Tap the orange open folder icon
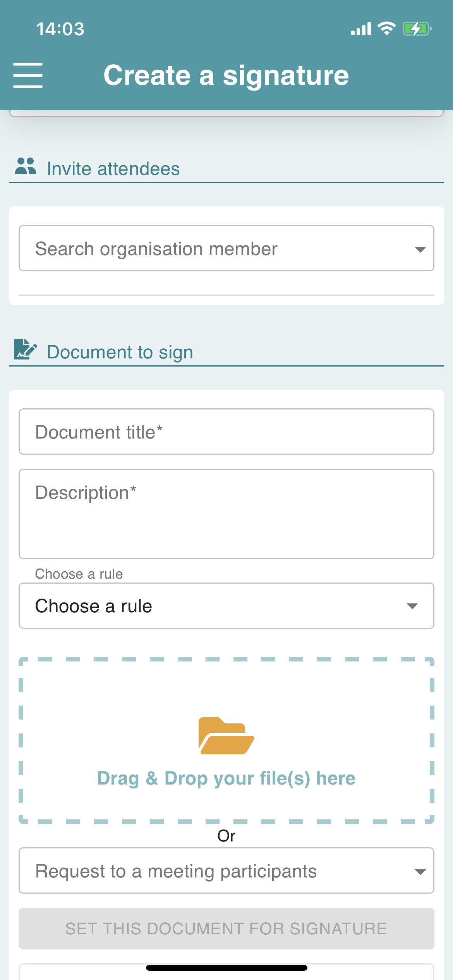Viewport: 453px width, 980px height. (226, 736)
